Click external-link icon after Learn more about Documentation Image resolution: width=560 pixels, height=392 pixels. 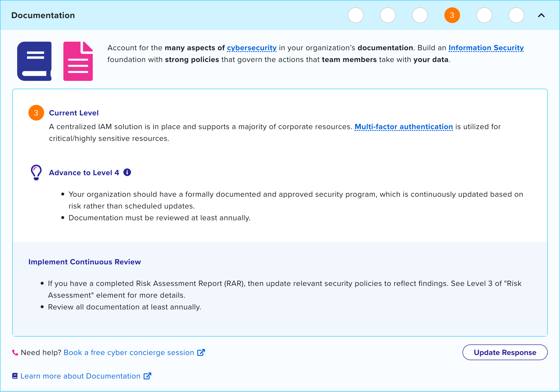(147, 376)
